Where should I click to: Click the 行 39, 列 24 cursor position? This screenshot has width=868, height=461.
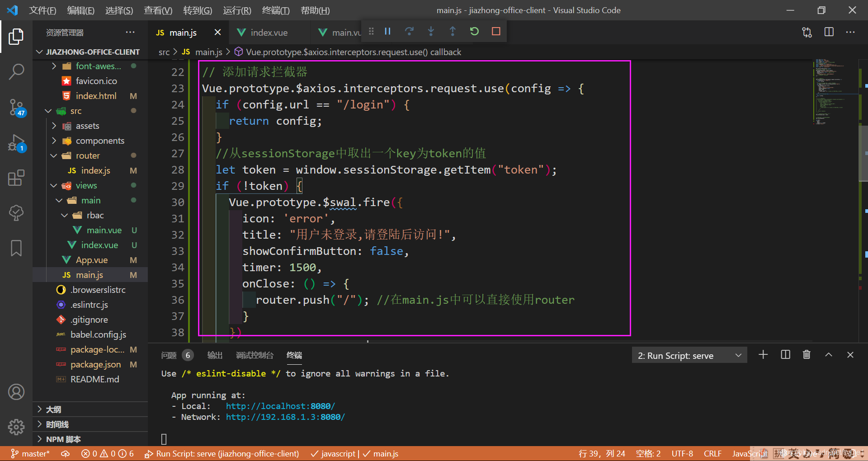click(602, 453)
